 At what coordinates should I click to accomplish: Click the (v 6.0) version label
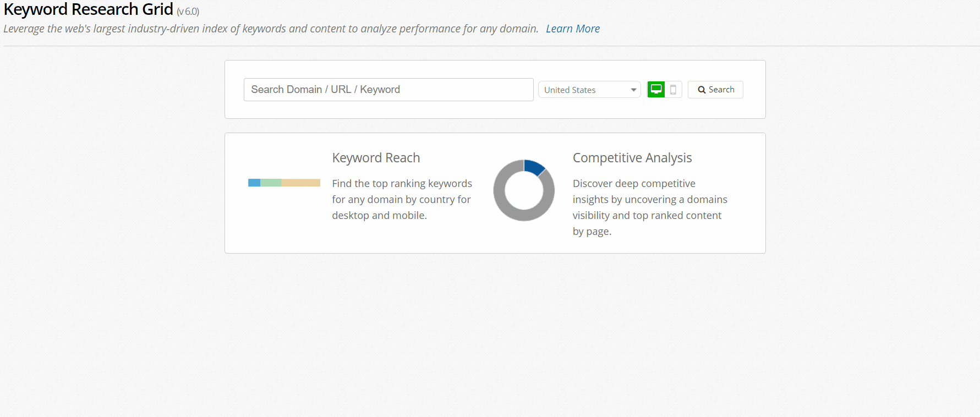pyautogui.click(x=188, y=12)
